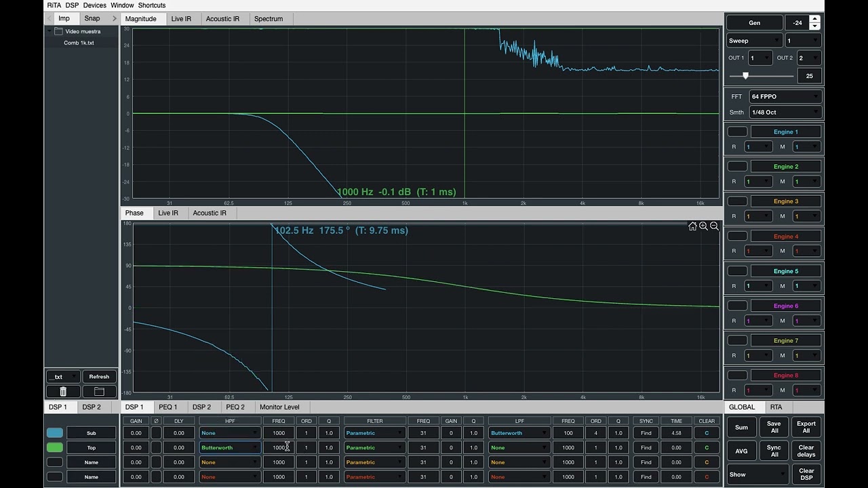This screenshot has width=868, height=488.
Task: Open the 1/48 Oct smoothing dropdown
Action: [785, 113]
